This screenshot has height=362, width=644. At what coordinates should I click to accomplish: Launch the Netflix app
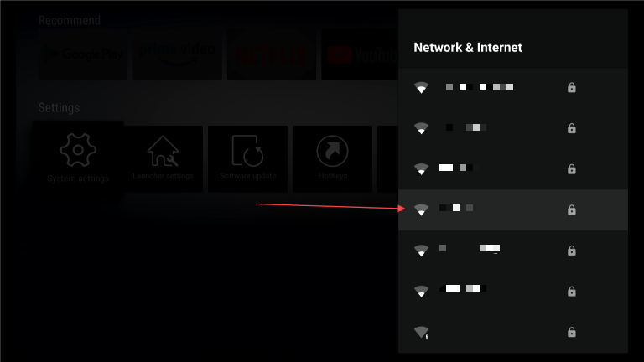click(x=272, y=54)
